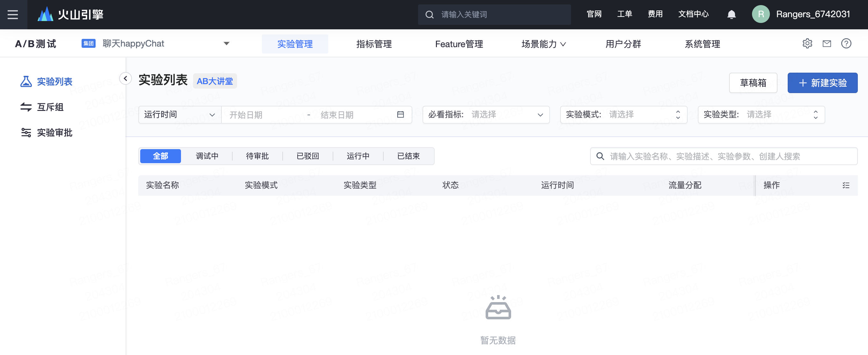The width and height of the screenshot is (868, 355).
Task: Filter experiments by 运行中 status
Action: [x=358, y=156]
